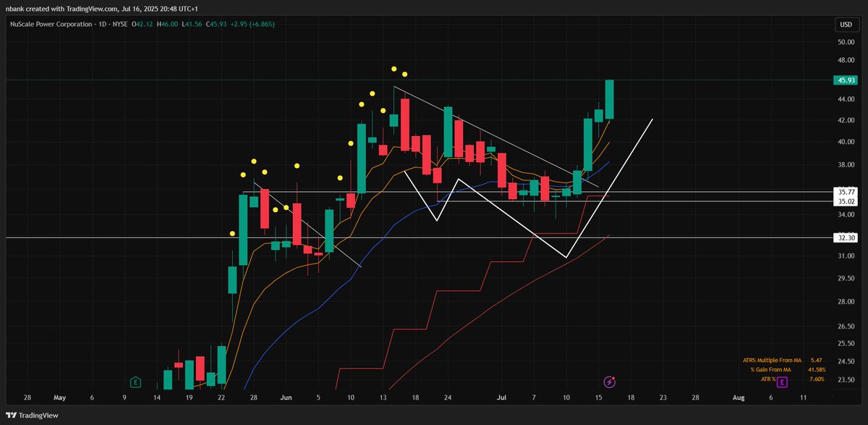The image size is (868, 425).
Task: Click the 50.00 price axis tick
Action: point(846,42)
